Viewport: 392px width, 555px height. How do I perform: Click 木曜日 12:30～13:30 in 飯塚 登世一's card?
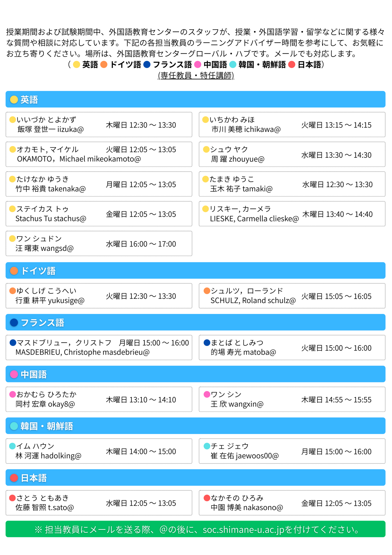tap(141, 125)
